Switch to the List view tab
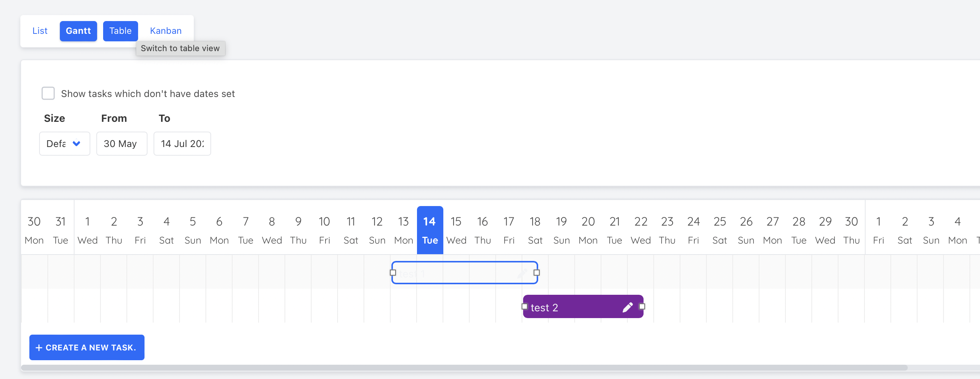 click(40, 31)
